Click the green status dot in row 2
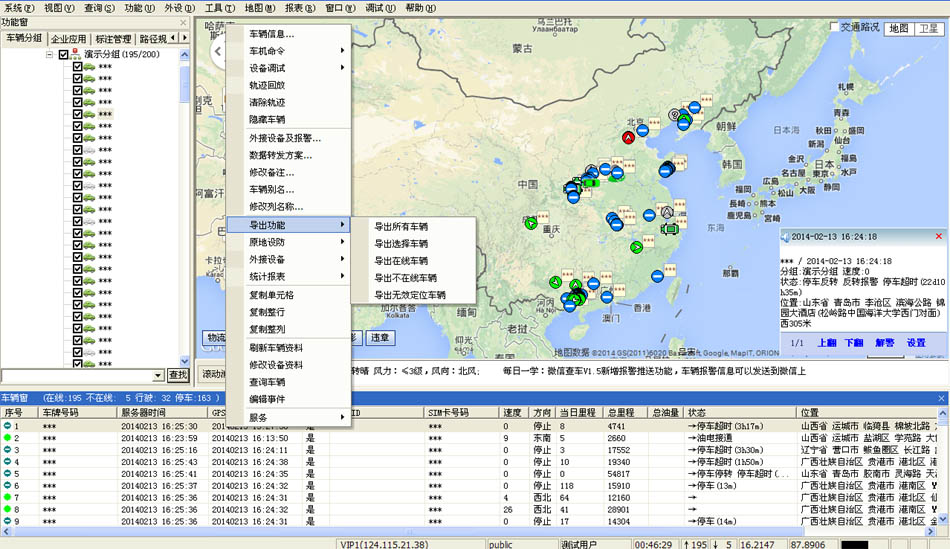The image size is (950, 549). (7, 437)
